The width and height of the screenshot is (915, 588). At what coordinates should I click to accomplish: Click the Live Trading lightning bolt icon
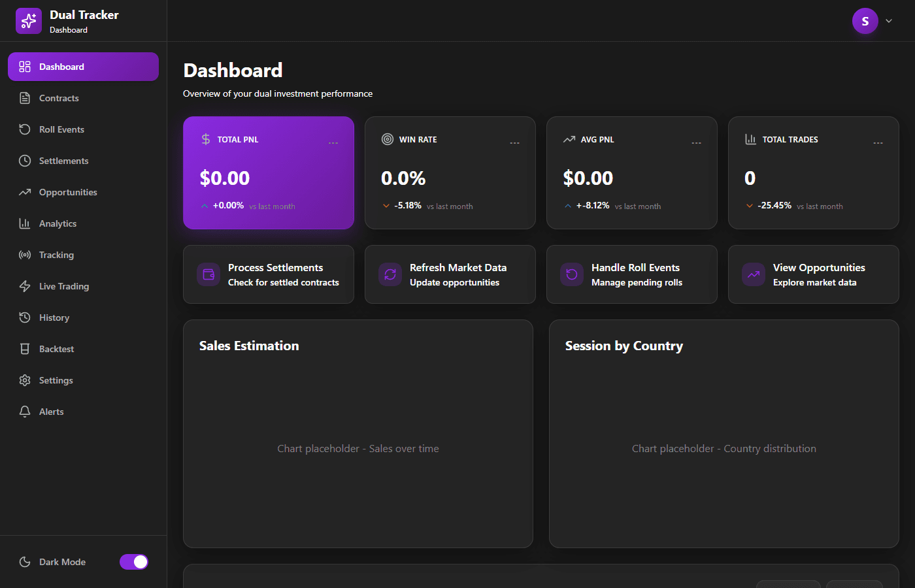click(25, 286)
